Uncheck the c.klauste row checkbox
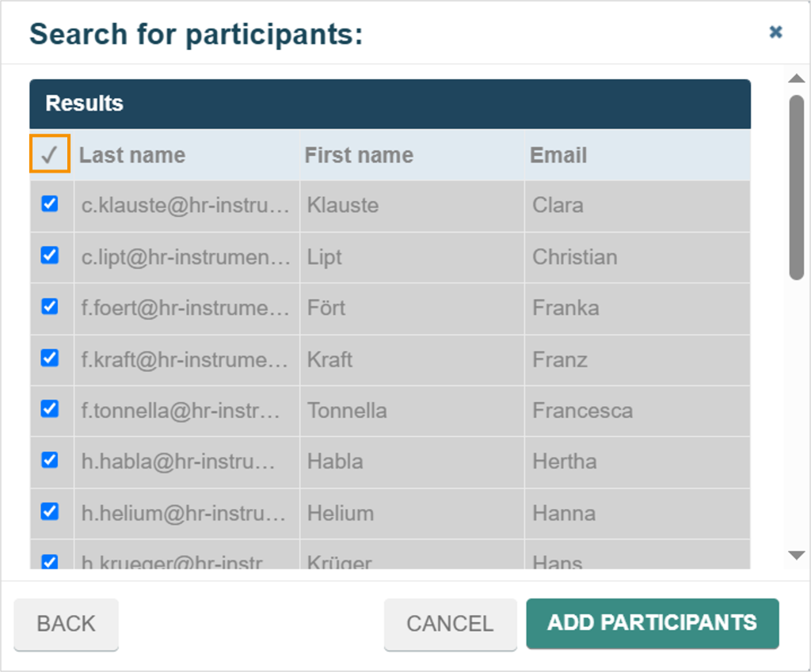The image size is (811, 672). [x=50, y=204]
